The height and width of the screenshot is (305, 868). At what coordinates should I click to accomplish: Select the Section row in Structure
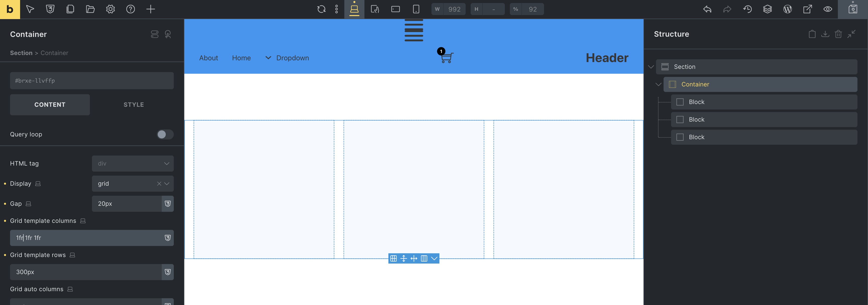click(x=756, y=67)
